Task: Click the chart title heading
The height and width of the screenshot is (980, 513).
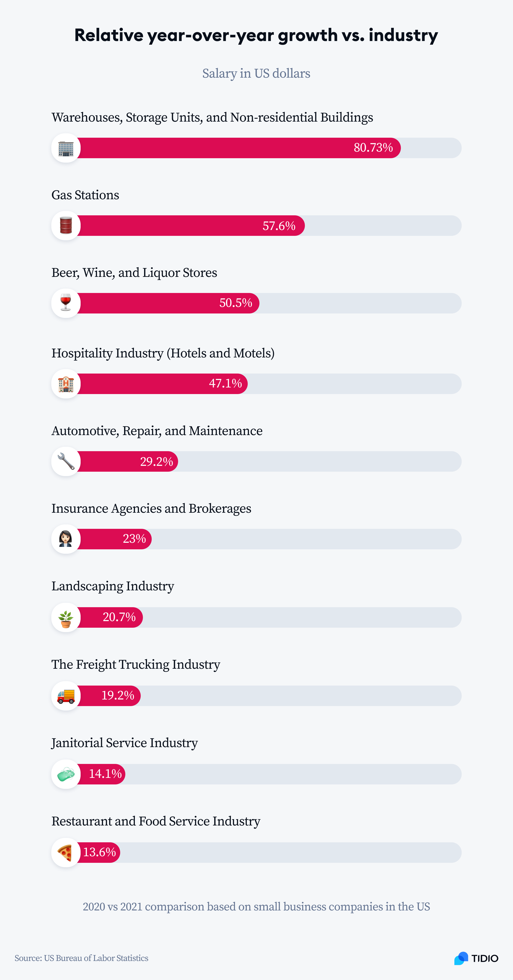Action: (x=256, y=35)
